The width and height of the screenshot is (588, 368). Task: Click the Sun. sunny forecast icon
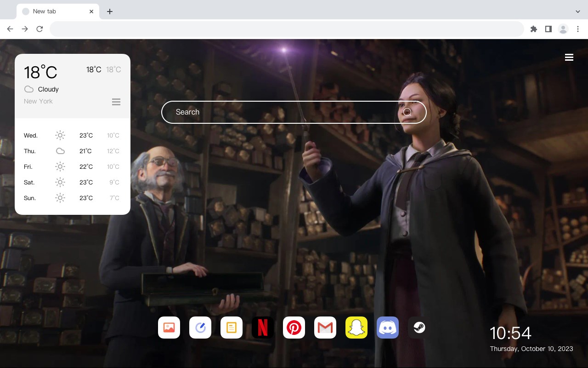pyautogui.click(x=60, y=198)
